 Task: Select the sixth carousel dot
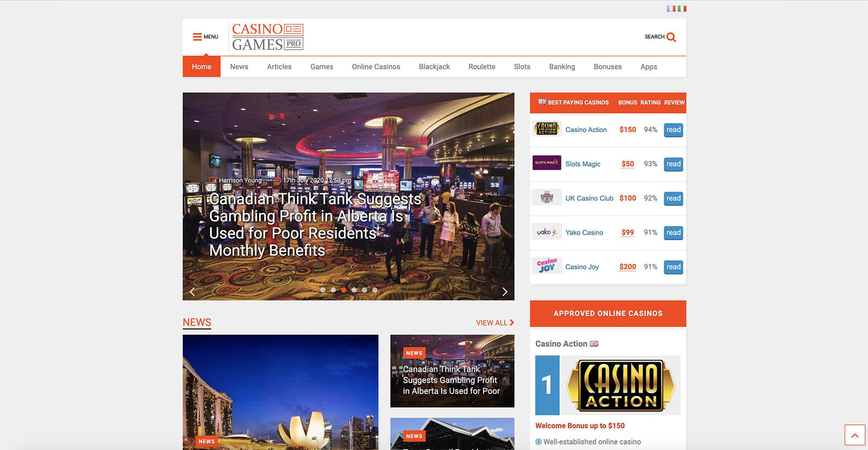(375, 290)
